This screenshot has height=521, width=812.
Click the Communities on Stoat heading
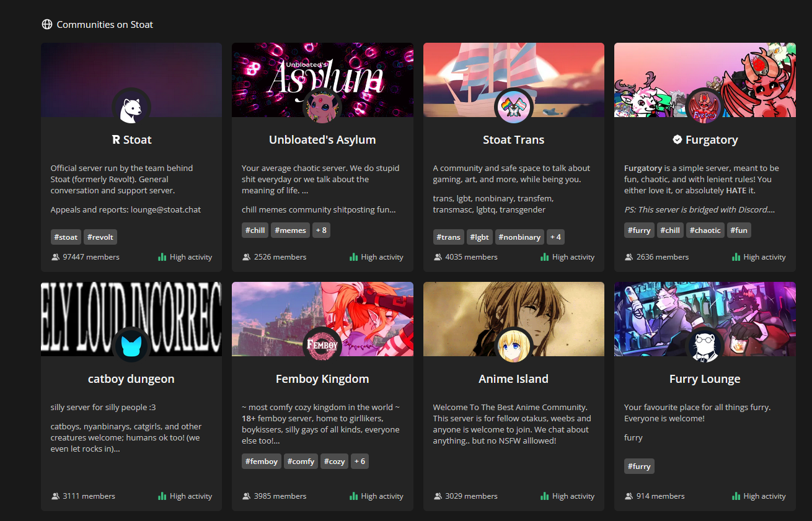coord(105,25)
